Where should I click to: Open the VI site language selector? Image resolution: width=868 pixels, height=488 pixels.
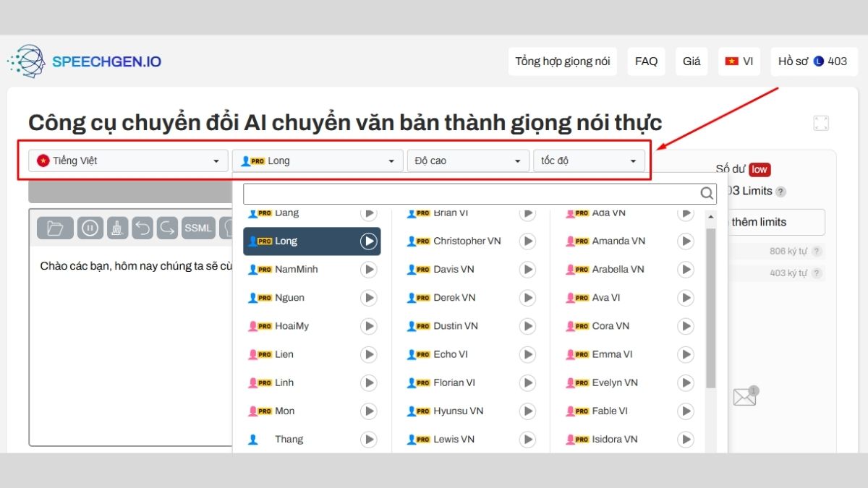739,61
